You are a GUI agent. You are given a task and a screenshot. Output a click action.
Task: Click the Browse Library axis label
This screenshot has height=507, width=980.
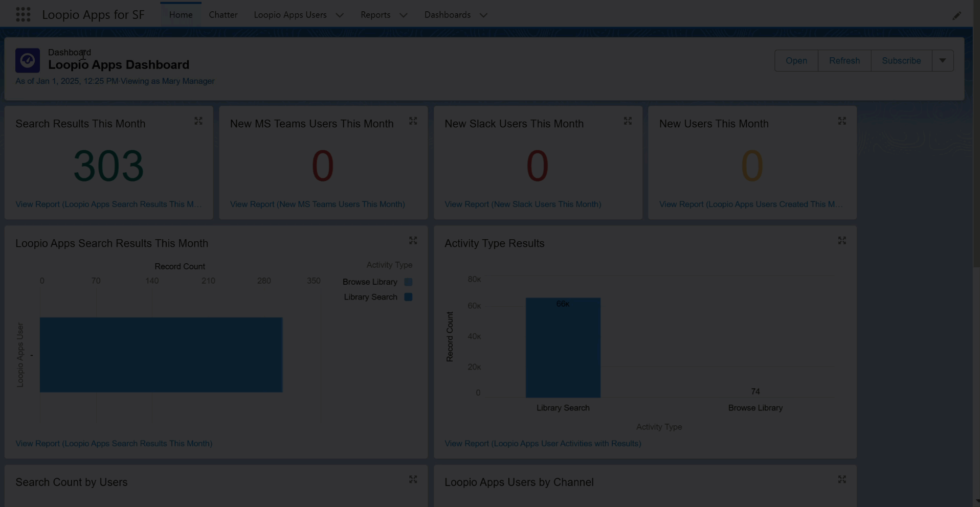point(755,408)
